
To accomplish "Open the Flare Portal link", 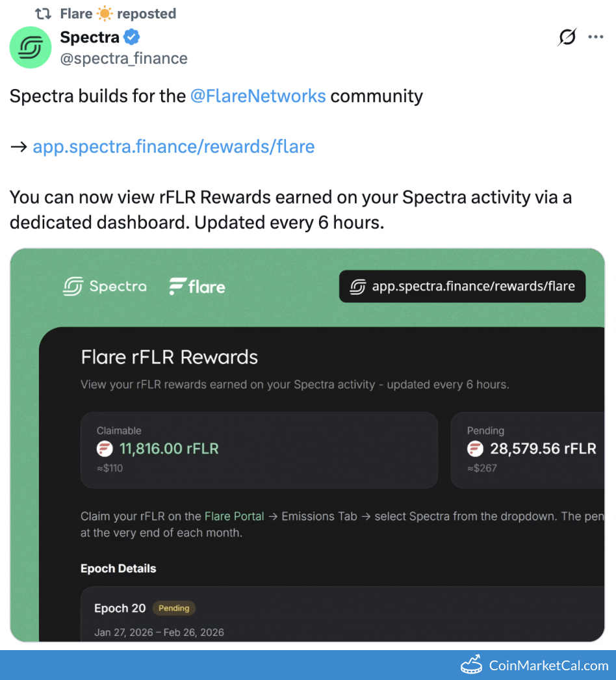I will pos(234,516).
